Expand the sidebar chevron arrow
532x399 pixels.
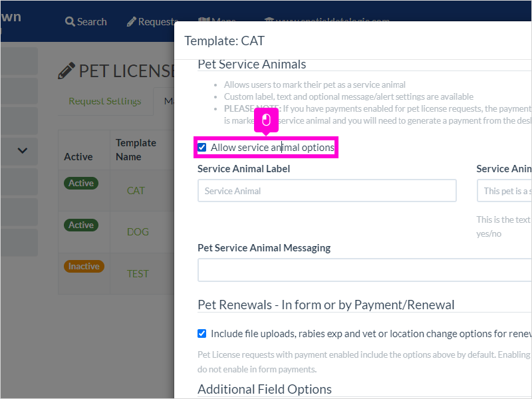pos(23,150)
